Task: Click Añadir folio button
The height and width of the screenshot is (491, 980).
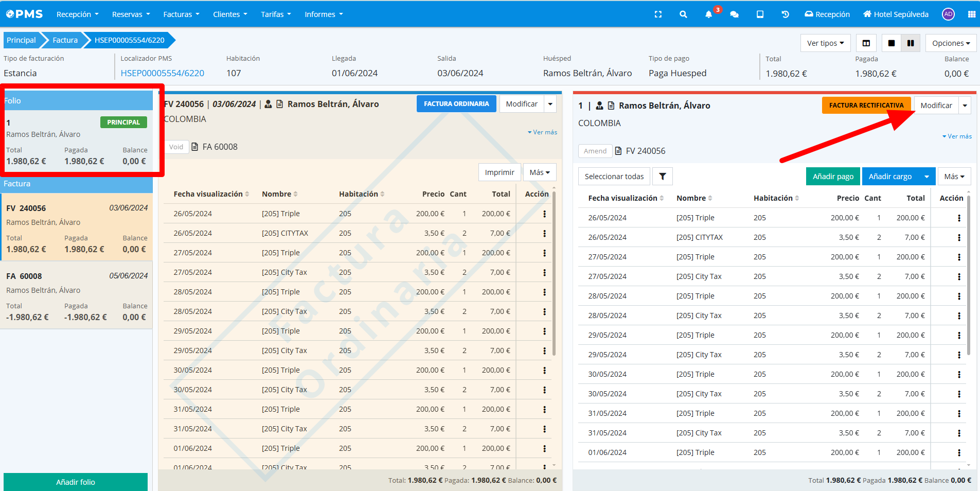Action: pos(76,482)
